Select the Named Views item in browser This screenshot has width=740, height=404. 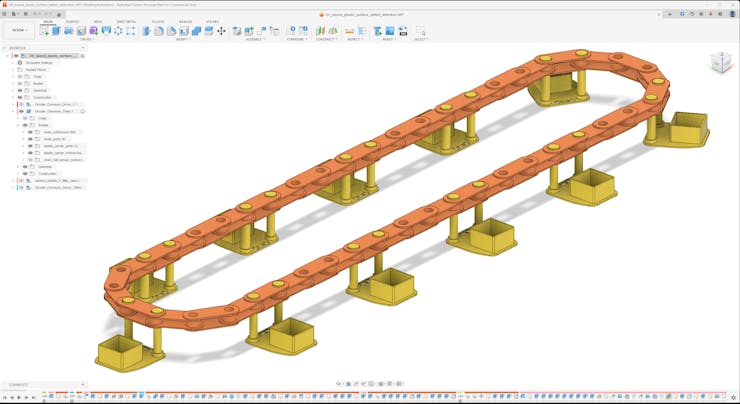[36, 70]
